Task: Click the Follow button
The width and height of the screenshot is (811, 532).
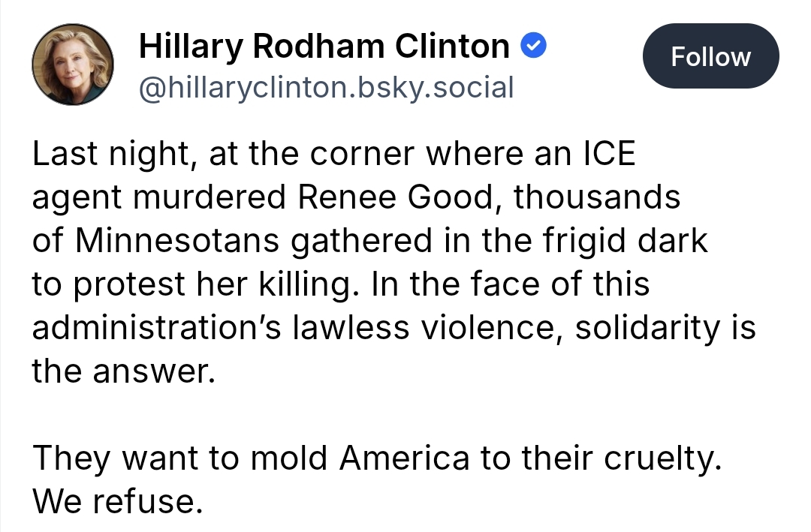Action: [x=710, y=57]
